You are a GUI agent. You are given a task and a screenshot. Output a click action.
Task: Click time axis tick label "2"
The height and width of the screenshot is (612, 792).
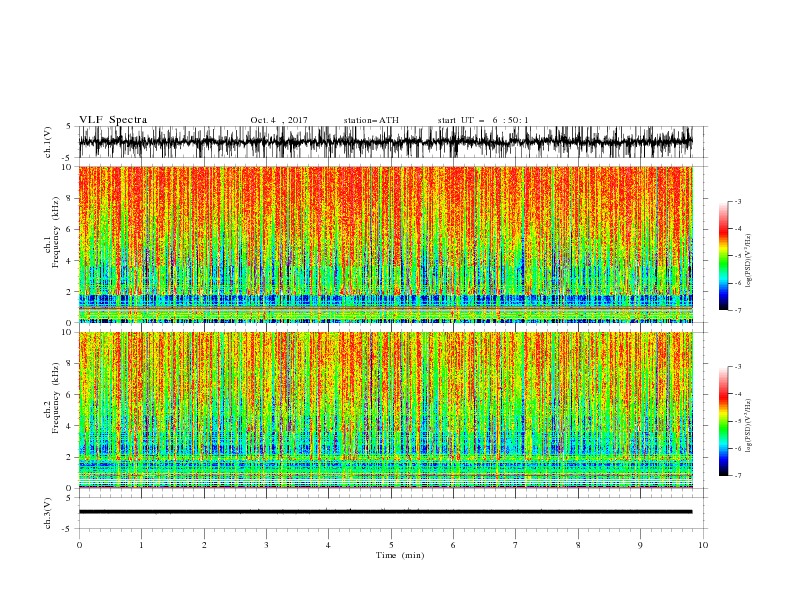click(204, 545)
